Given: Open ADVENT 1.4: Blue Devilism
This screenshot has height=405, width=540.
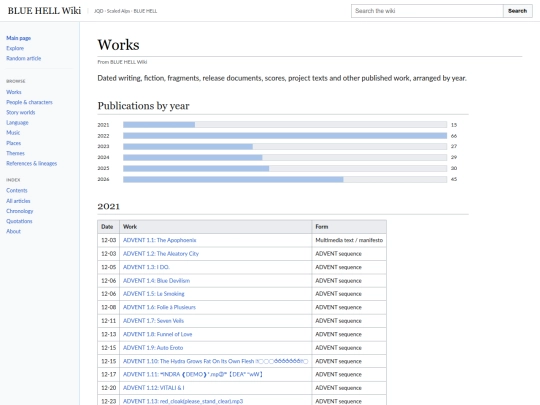Looking at the screenshot, I should [156, 281].
